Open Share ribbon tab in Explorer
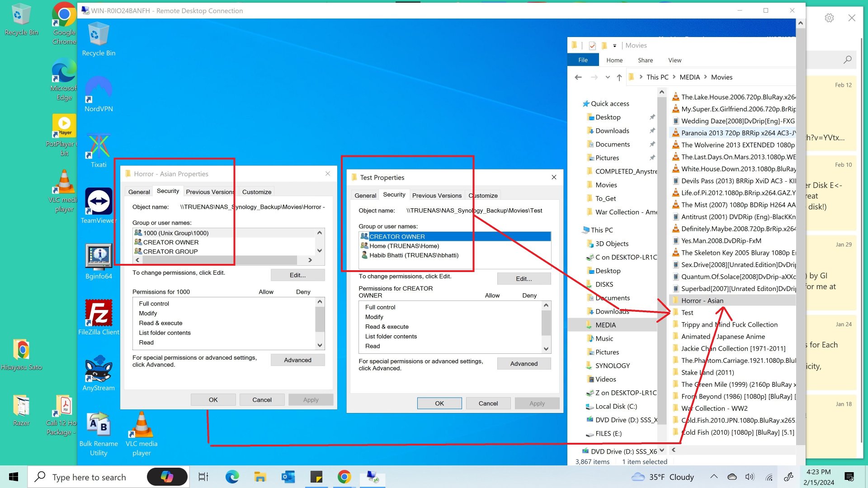868x488 pixels. pyautogui.click(x=645, y=60)
